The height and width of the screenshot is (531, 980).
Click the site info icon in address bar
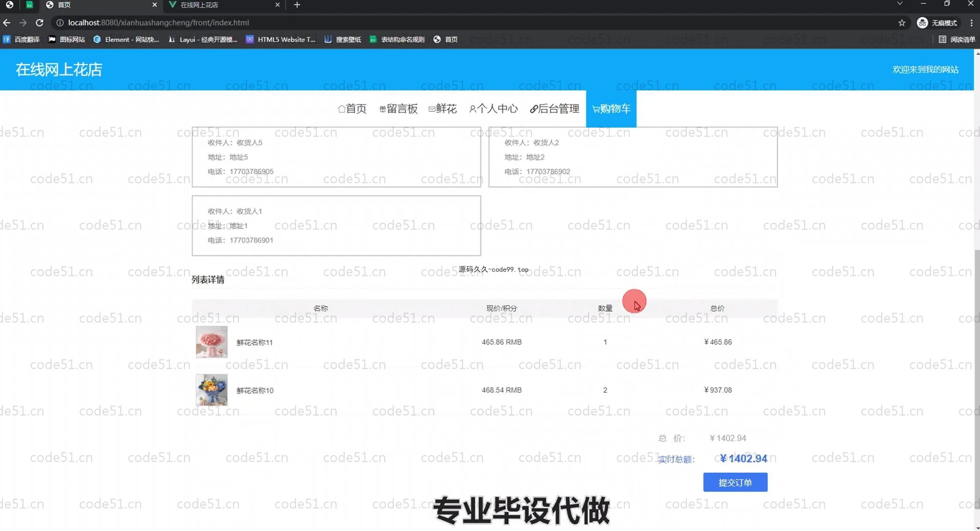coord(60,23)
